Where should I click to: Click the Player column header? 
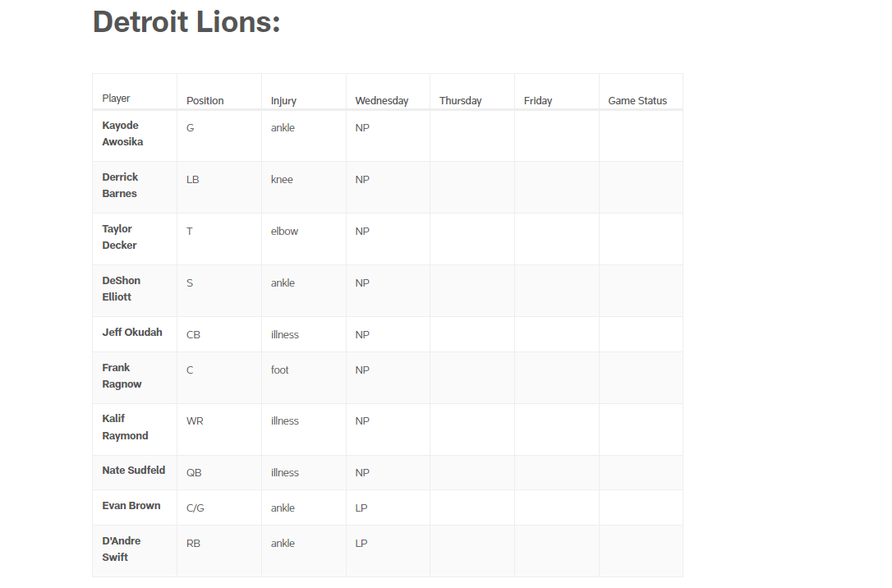pyautogui.click(x=116, y=99)
